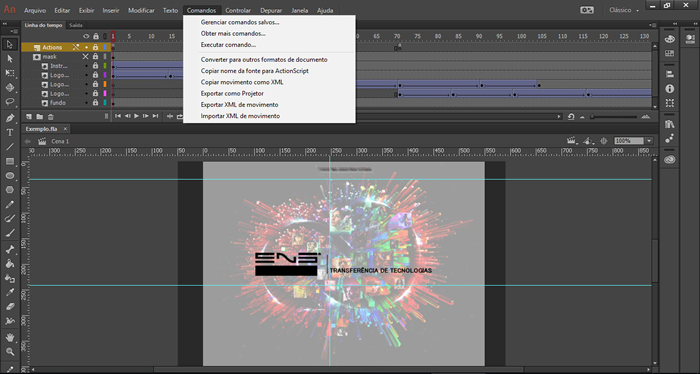Activate the Hand tool
The image size is (700, 374).
click(x=10, y=337)
